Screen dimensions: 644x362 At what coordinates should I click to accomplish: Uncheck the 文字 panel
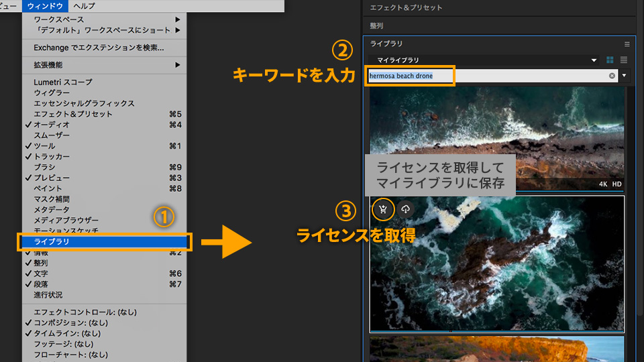pos(105,274)
